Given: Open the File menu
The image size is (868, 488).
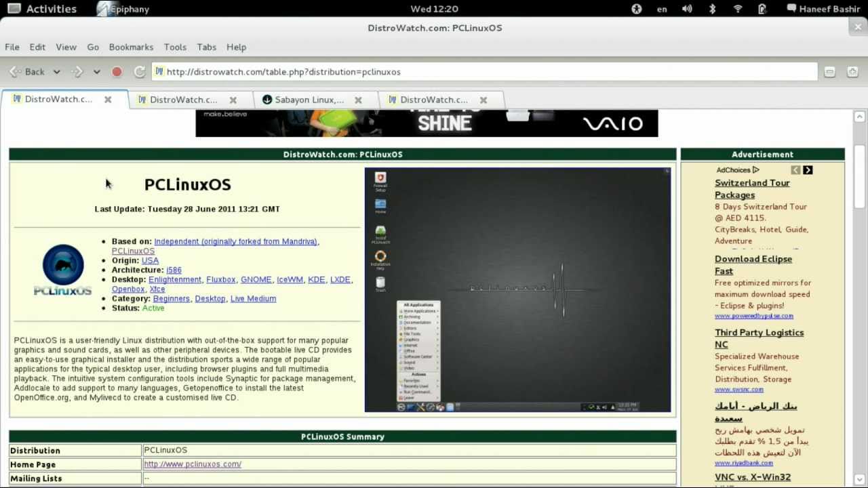Looking at the screenshot, I should [12, 47].
